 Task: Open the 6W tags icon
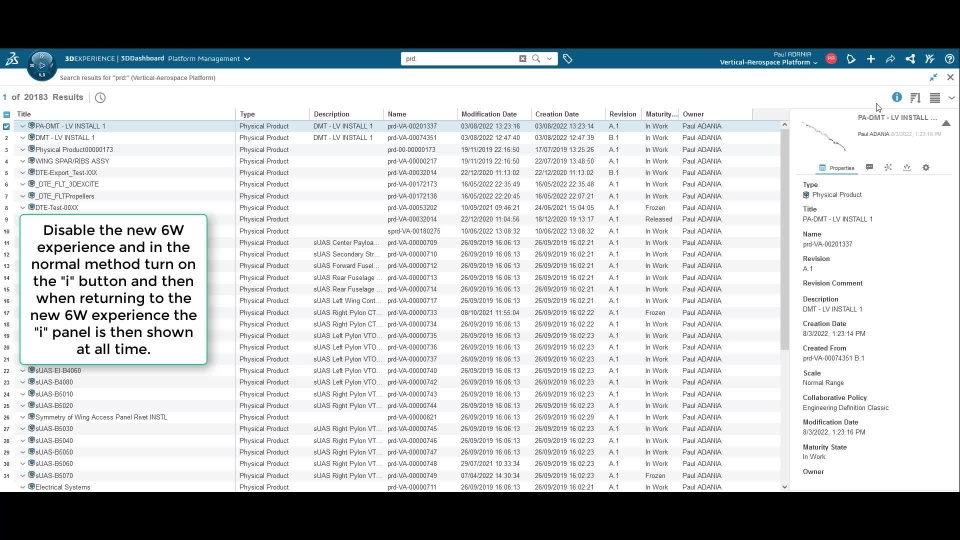568,59
